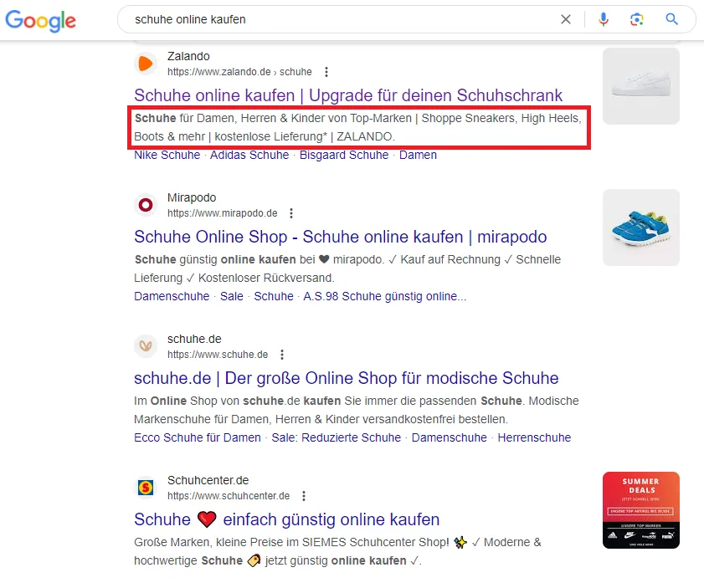Follow 'Sale: Reduzierte Schuhe' sitelink
This screenshot has height=588, width=704.
[337, 437]
